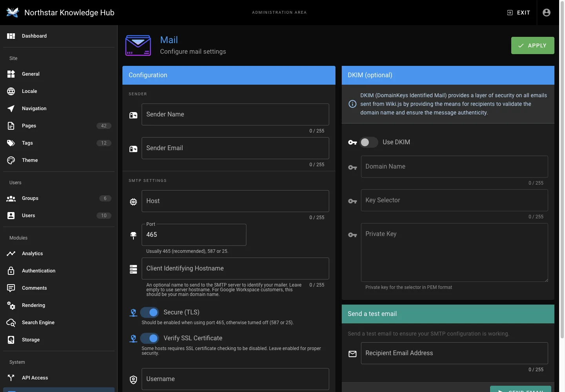Focus the Recipient Email Address field
This screenshot has width=565, height=392.
454,353
